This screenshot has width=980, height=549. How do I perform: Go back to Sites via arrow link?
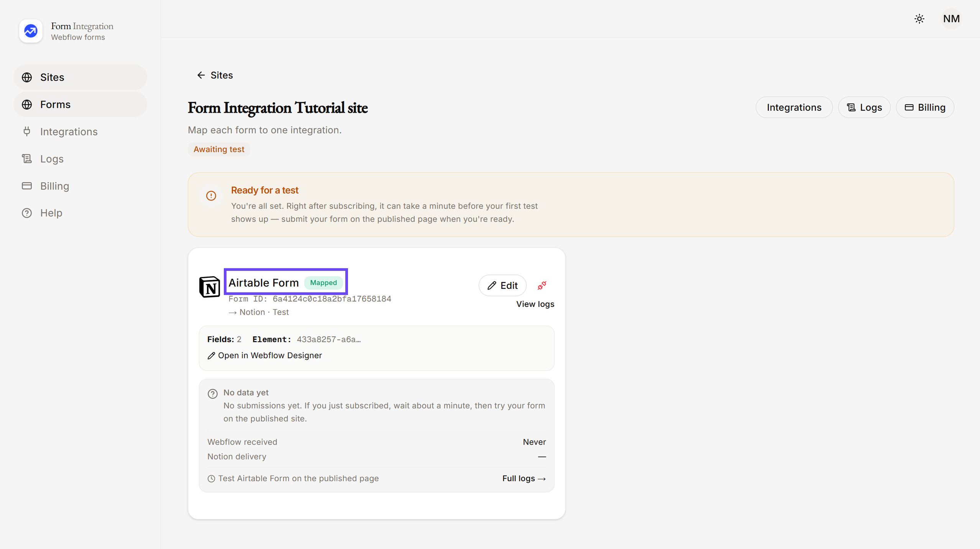(x=215, y=75)
